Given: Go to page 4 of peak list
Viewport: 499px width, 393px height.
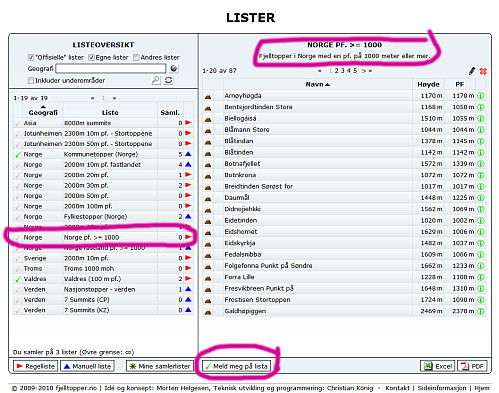Looking at the screenshot, I should tap(349, 71).
